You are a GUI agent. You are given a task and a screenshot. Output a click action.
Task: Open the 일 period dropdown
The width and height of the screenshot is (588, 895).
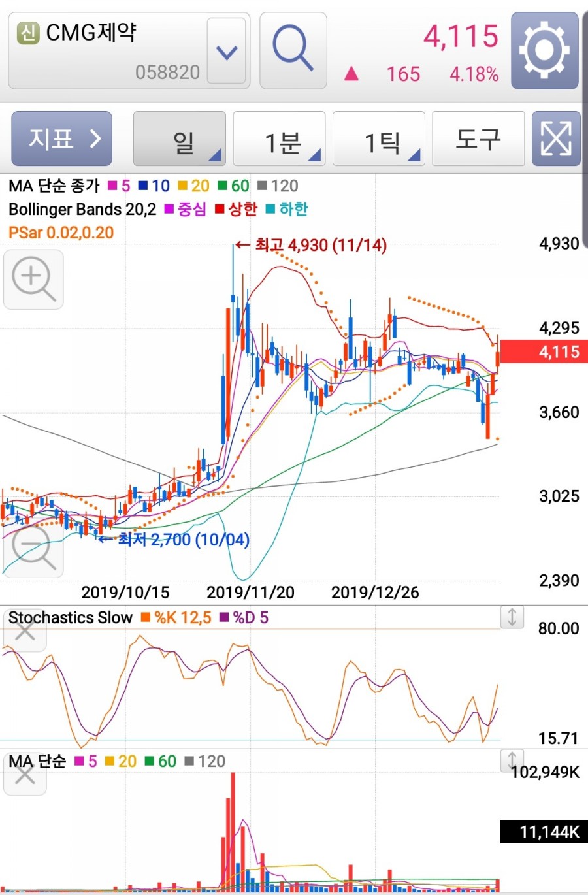pos(180,138)
